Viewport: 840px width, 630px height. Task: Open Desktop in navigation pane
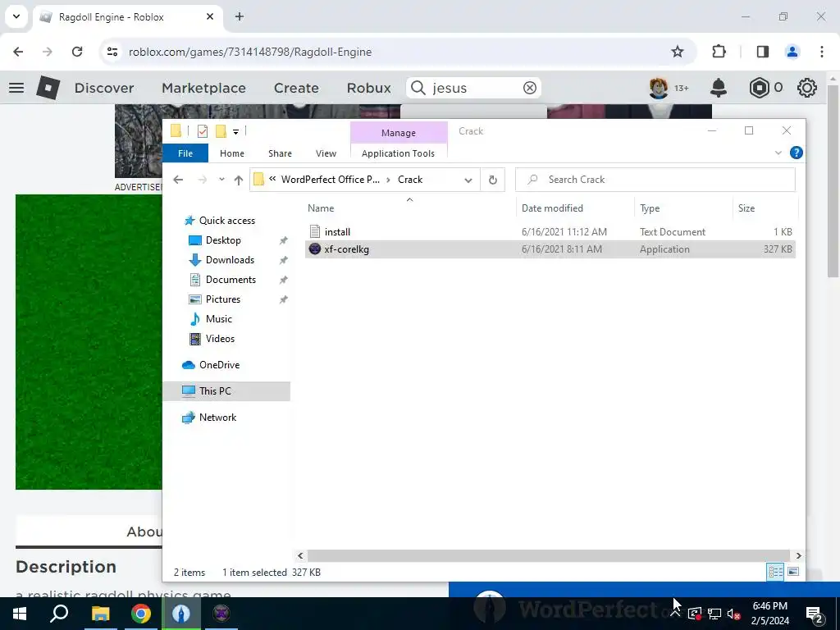(x=223, y=240)
